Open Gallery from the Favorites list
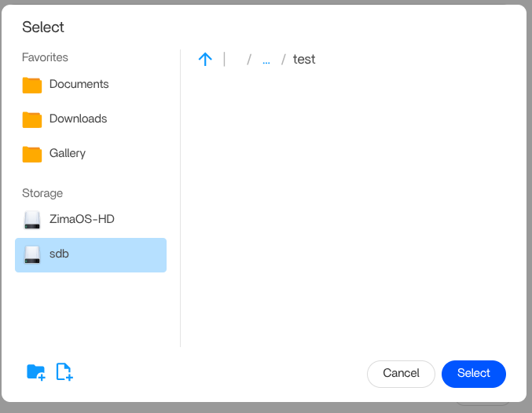 click(68, 153)
